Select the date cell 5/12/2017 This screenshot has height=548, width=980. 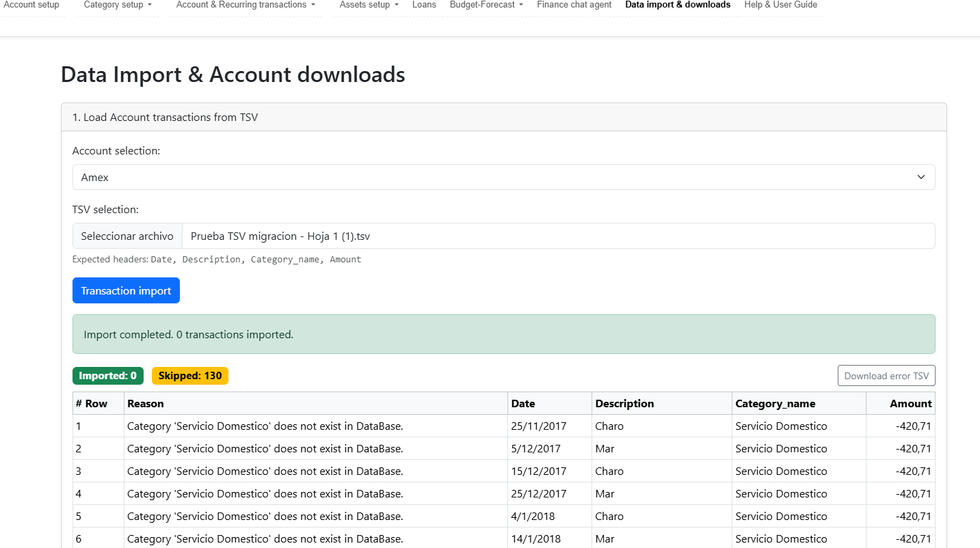[x=550, y=448]
